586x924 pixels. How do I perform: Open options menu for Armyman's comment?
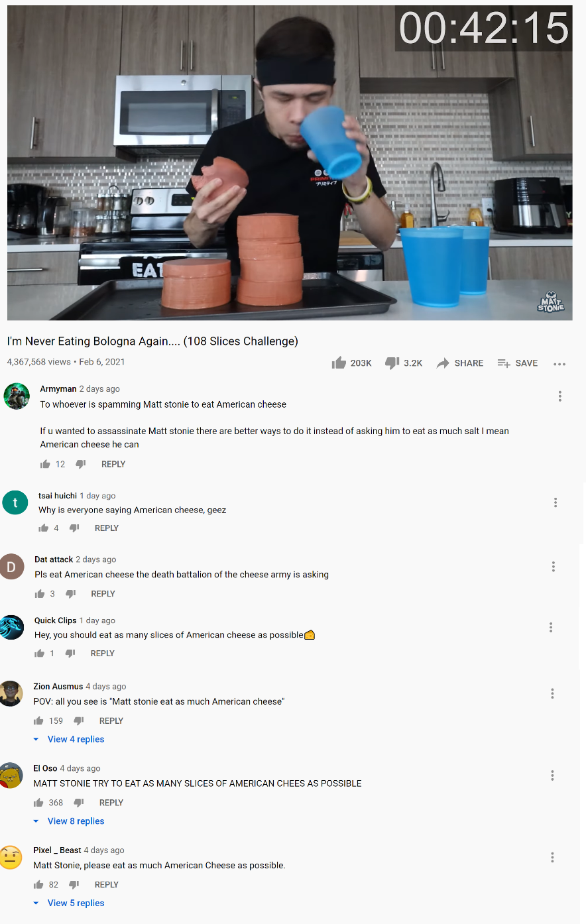click(560, 396)
